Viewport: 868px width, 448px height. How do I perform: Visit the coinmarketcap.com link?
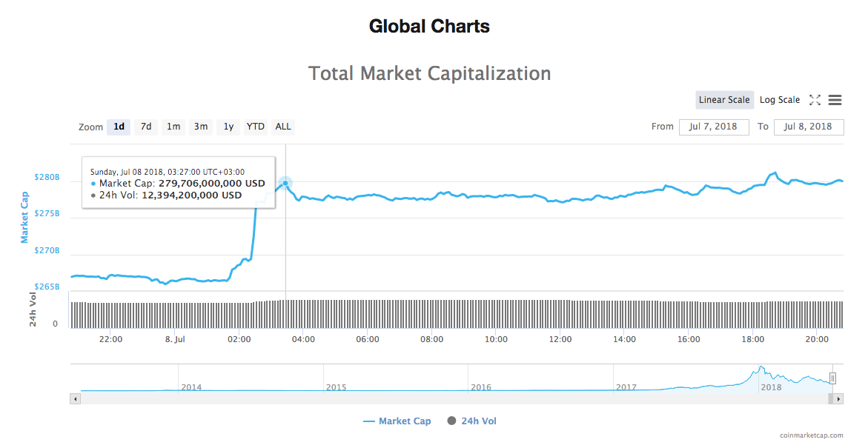pos(811,436)
